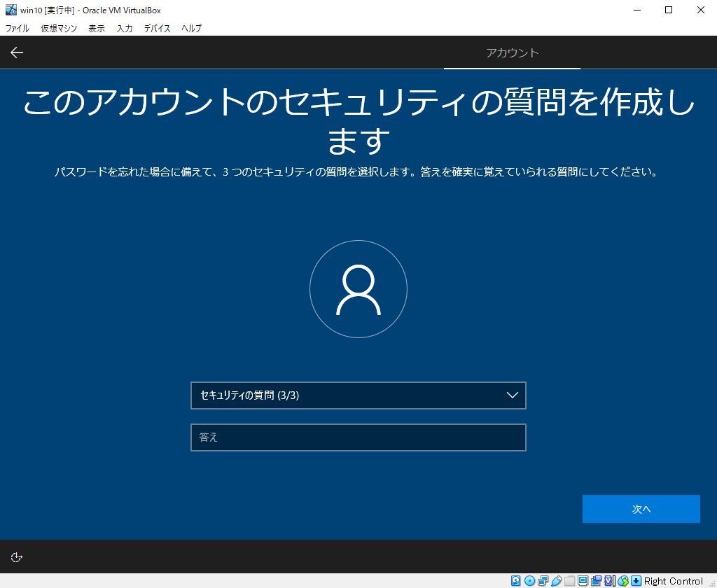Click the 答え answer input field
717x588 pixels.
point(358,437)
